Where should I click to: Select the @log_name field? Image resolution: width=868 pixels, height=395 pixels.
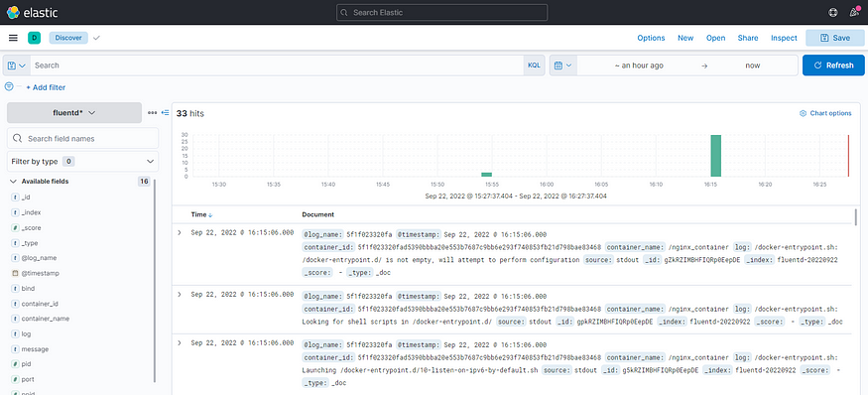(39, 258)
